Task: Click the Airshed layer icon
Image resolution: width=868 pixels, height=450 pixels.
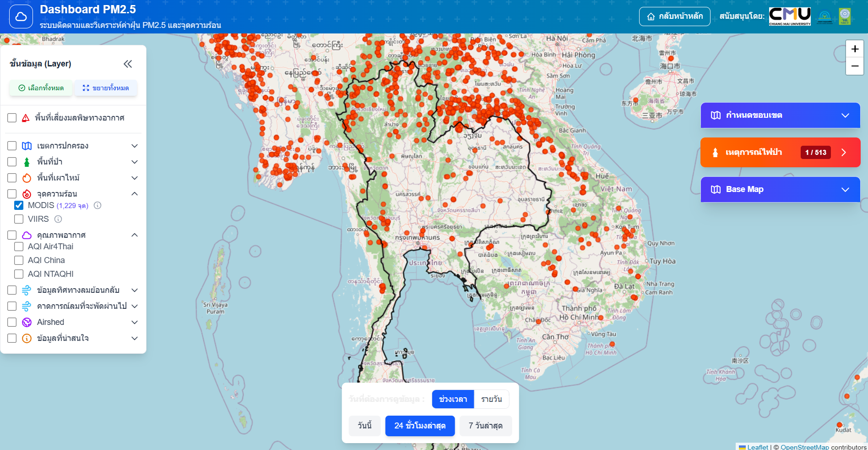Action: 27,322
